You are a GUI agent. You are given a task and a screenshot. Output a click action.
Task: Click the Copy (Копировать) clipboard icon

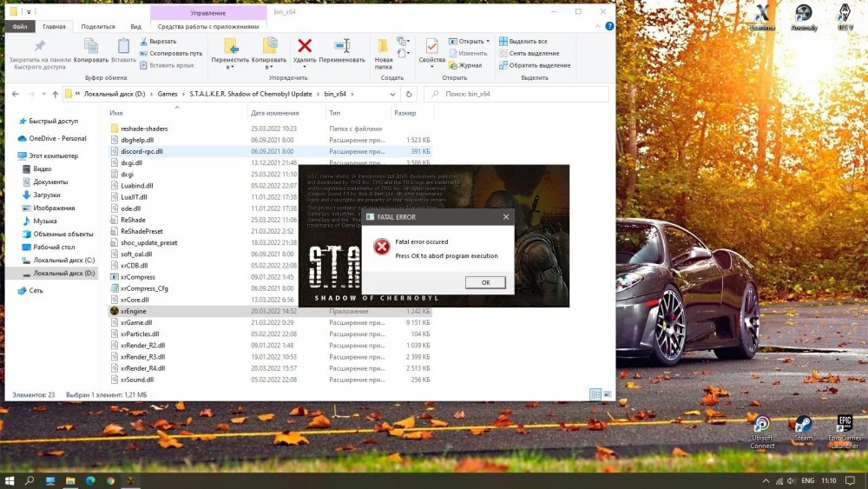91,47
